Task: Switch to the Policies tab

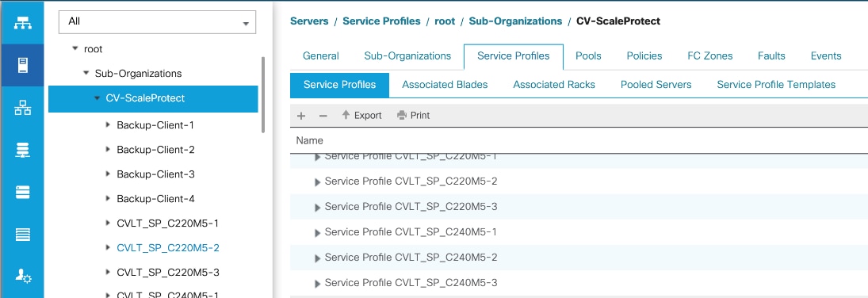Action: (644, 56)
